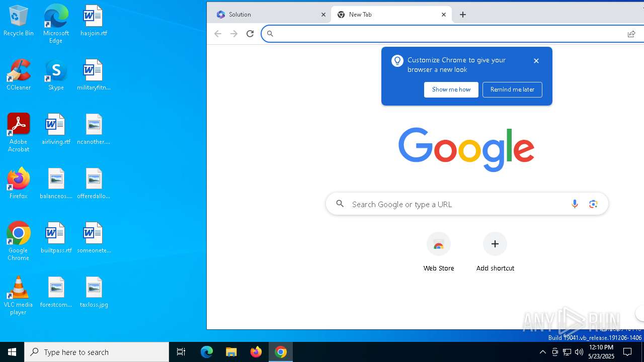The width and height of the screenshot is (644, 362).
Task: Select the forestcom... image file
Action: click(x=56, y=292)
